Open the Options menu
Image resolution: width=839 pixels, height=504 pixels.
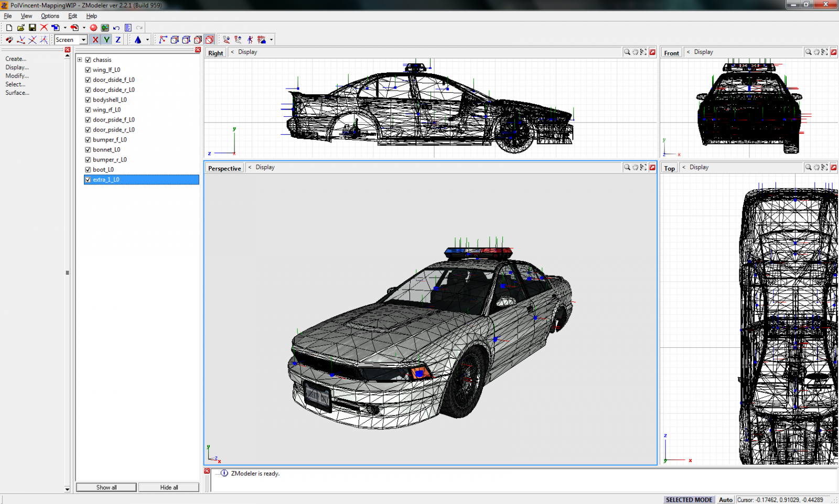50,16
